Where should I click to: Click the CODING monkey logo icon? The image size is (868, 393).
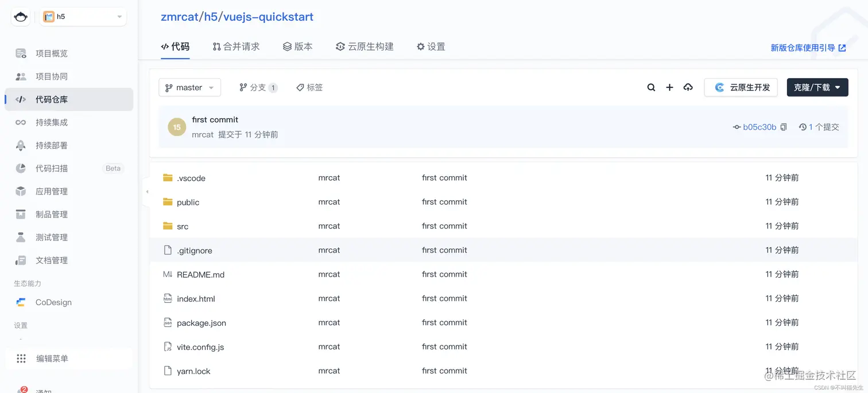pos(21,17)
